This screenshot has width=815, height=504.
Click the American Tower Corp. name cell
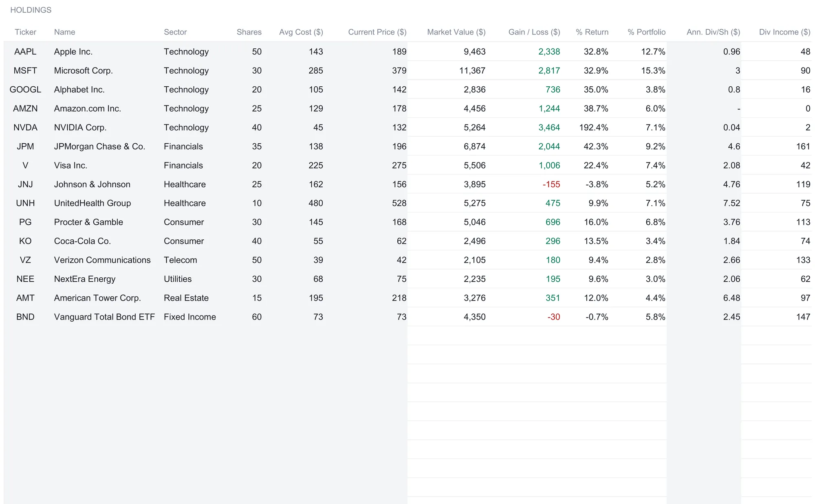[x=97, y=298]
